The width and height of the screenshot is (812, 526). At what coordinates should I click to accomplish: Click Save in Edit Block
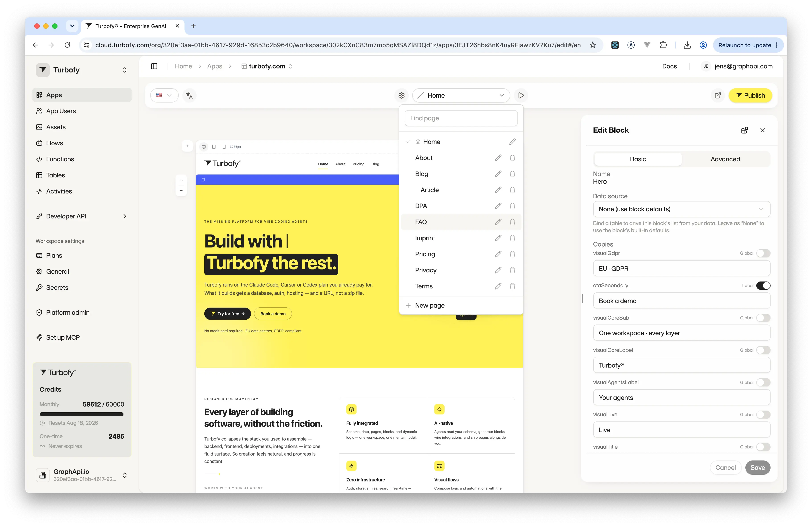click(x=757, y=468)
